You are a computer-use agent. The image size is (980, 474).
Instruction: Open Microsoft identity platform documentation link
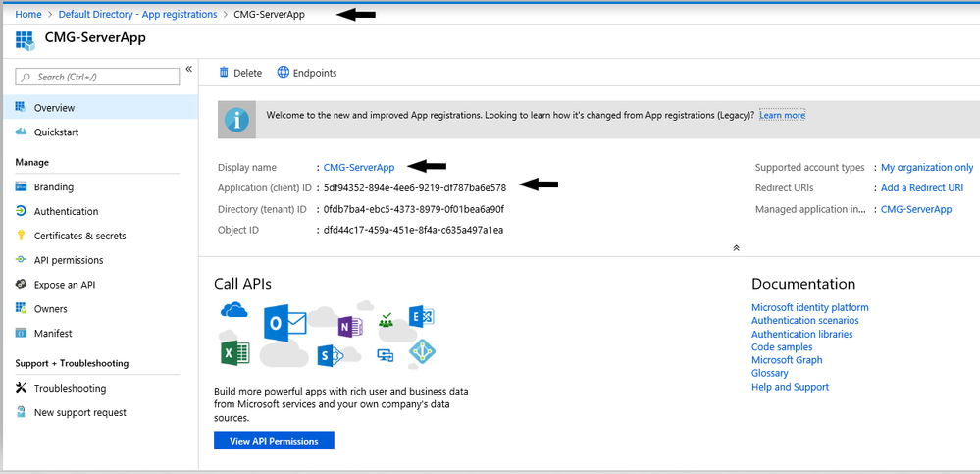click(x=810, y=307)
